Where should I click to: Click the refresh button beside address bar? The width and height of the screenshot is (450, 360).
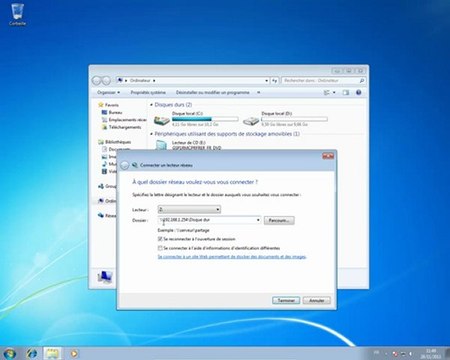(x=274, y=81)
